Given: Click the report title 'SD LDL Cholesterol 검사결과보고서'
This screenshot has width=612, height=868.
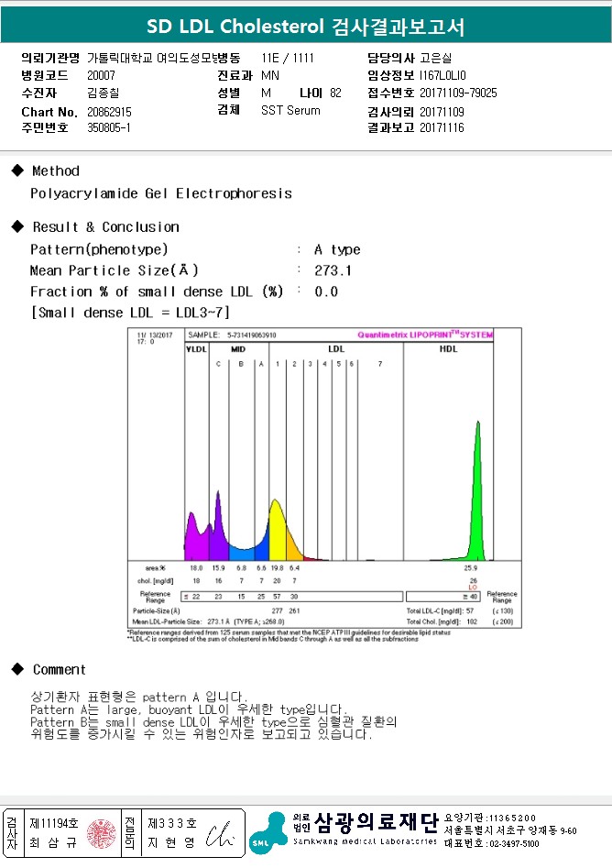Looking at the screenshot, I should tap(305, 26).
